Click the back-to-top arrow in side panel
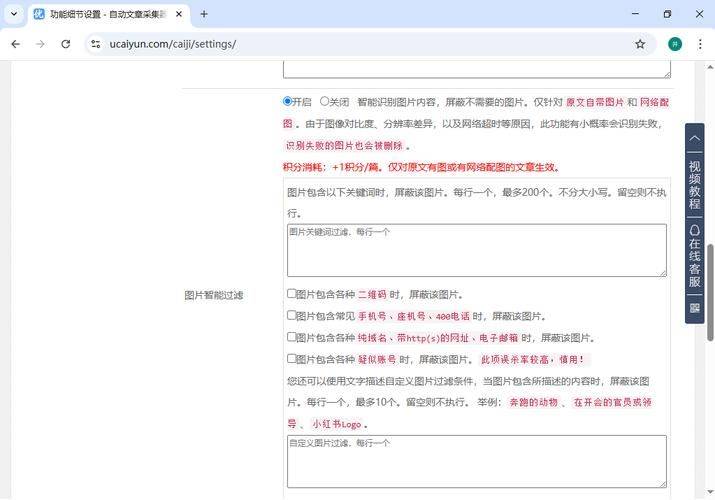The image size is (715, 500). coord(694,138)
